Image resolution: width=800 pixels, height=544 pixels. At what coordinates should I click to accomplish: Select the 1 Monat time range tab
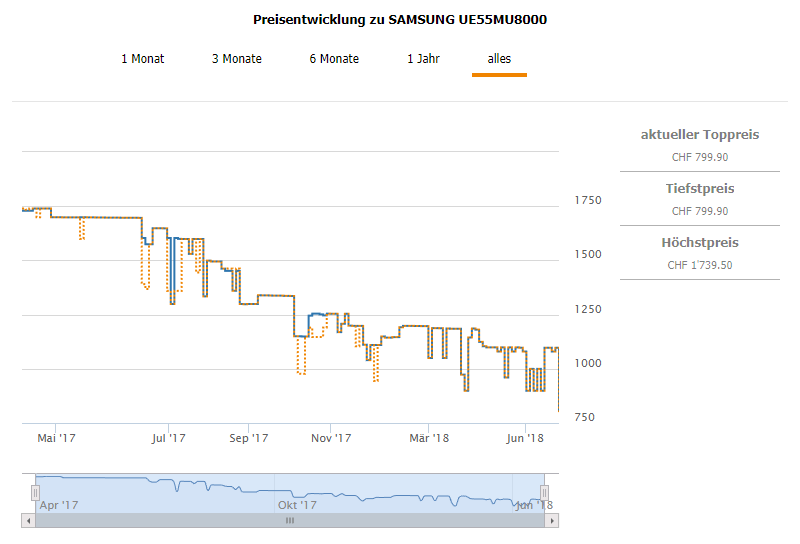pyautogui.click(x=142, y=59)
